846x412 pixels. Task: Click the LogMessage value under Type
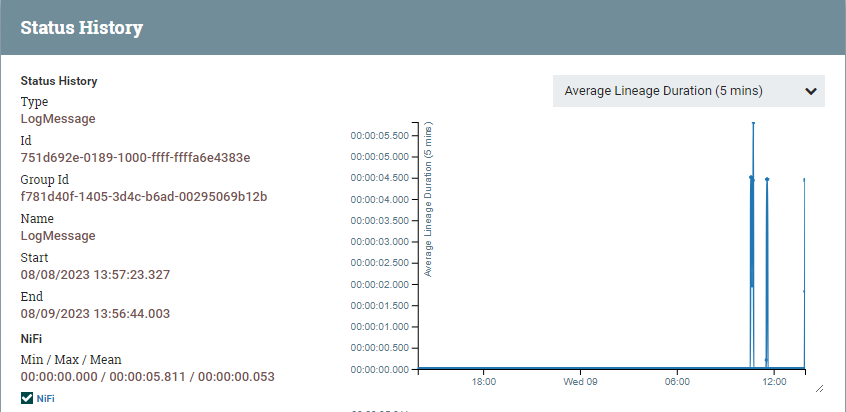pos(58,118)
